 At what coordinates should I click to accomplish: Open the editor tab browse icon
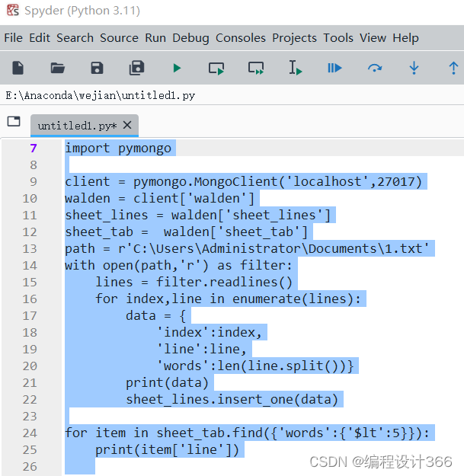click(x=14, y=121)
